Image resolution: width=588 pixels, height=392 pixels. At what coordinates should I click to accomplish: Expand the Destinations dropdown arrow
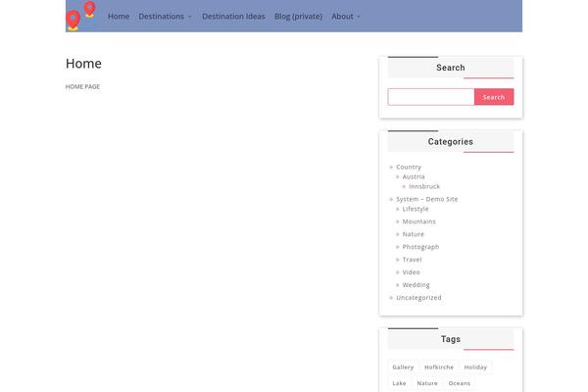(x=190, y=17)
